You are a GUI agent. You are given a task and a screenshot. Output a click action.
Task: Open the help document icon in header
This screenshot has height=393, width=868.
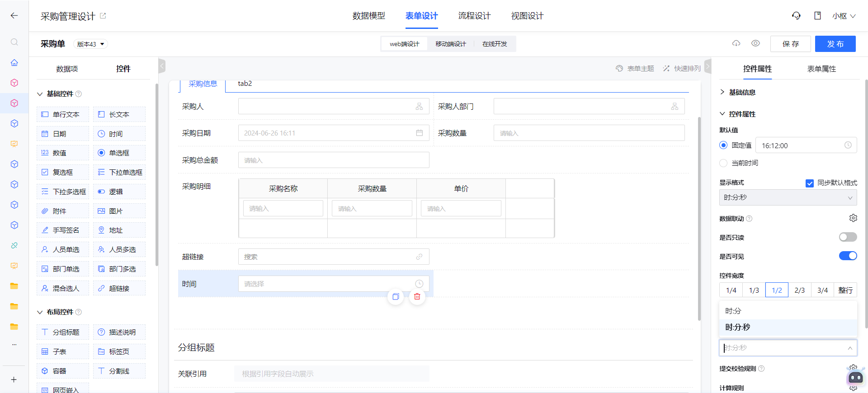817,16
